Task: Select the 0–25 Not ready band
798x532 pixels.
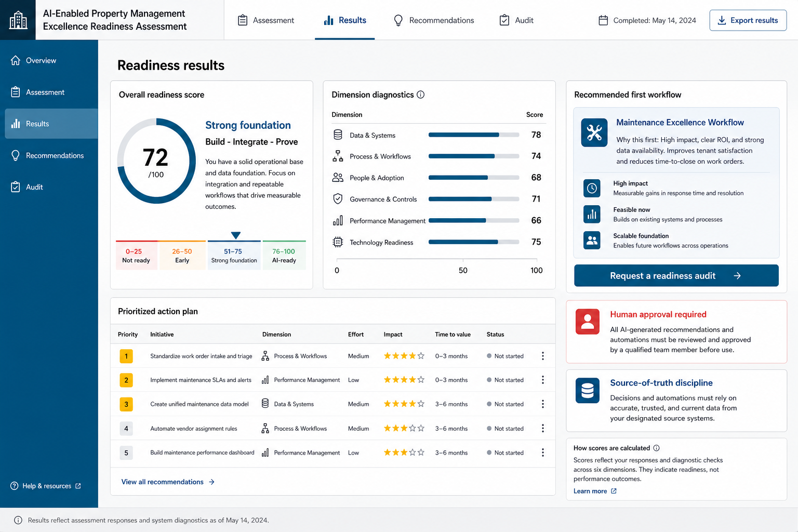Action: coord(136,255)
